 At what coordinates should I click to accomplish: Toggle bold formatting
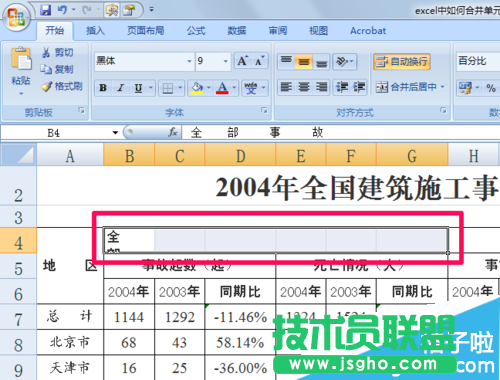pos(103,88)
